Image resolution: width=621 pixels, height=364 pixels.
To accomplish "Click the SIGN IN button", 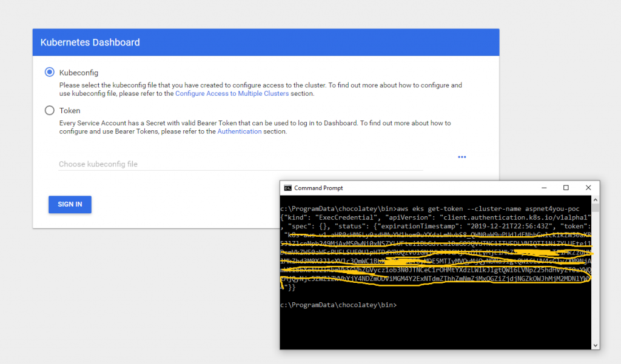I will 70,204.
